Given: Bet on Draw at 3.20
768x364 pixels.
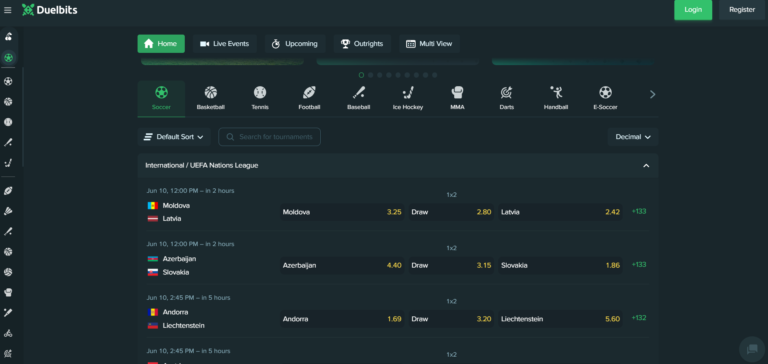Looking at the screenshot, I should (451, 319).
